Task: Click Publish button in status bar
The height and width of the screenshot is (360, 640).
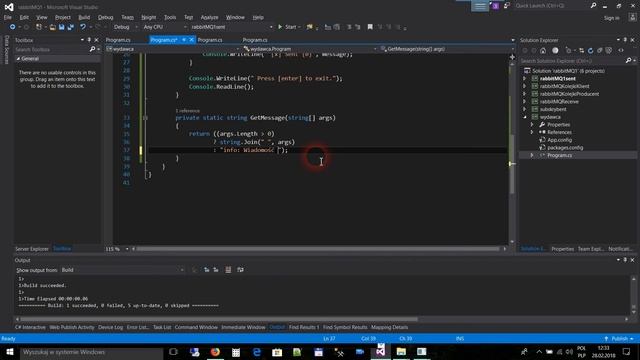Action: click(619, 339)
